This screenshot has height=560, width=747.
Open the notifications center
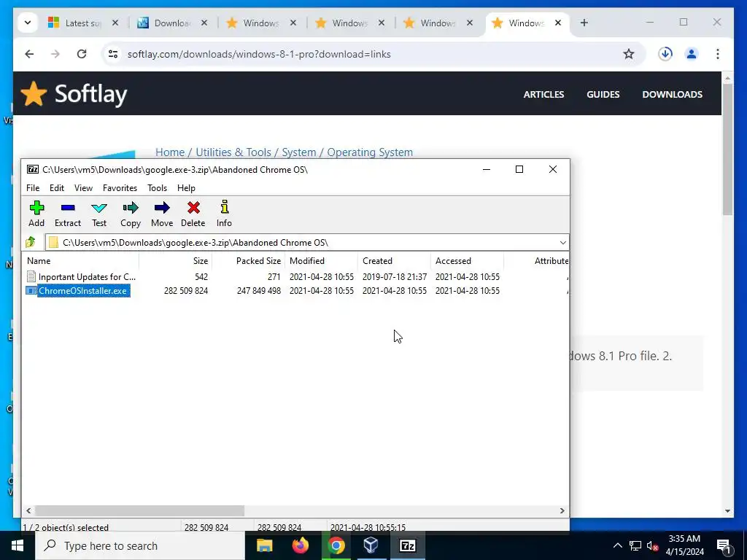[724, 545]
